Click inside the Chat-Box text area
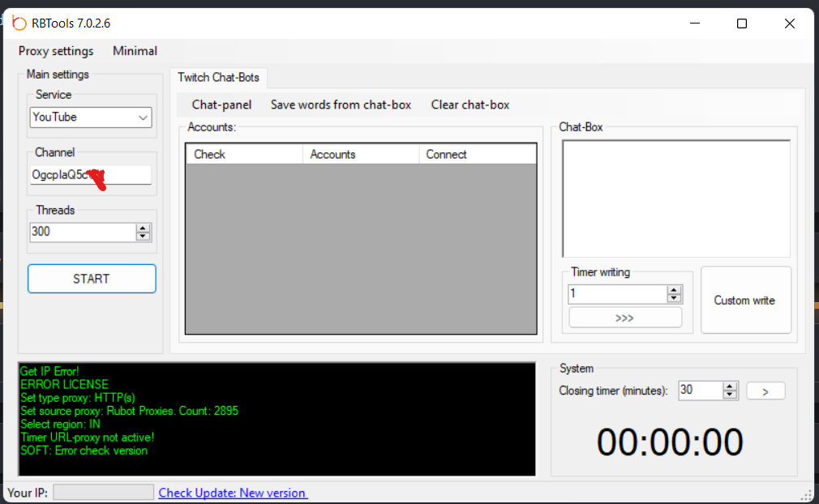This screenshot has width=819, height=504. [x=675, y=199]
